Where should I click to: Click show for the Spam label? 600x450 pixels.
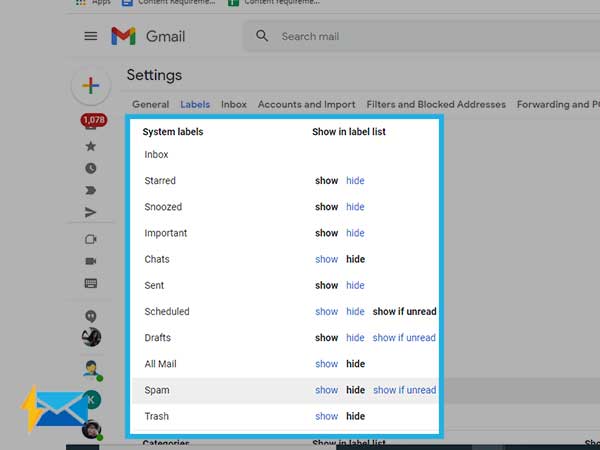tap(326, 390)
